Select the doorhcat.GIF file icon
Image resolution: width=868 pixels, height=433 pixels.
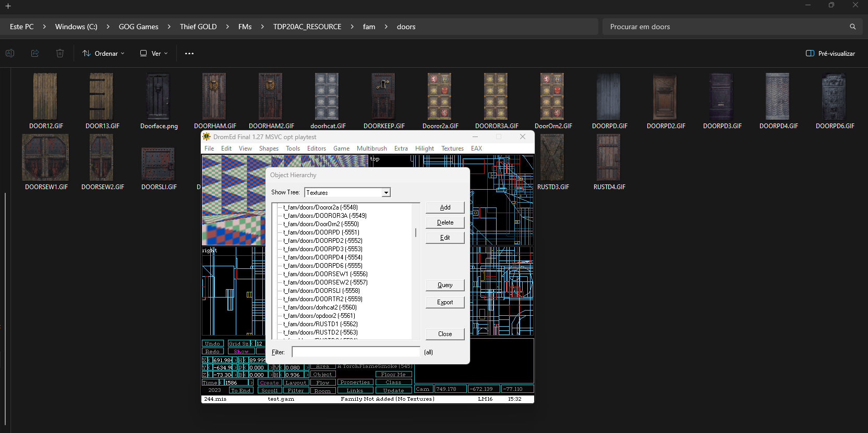tap(327, 96)
